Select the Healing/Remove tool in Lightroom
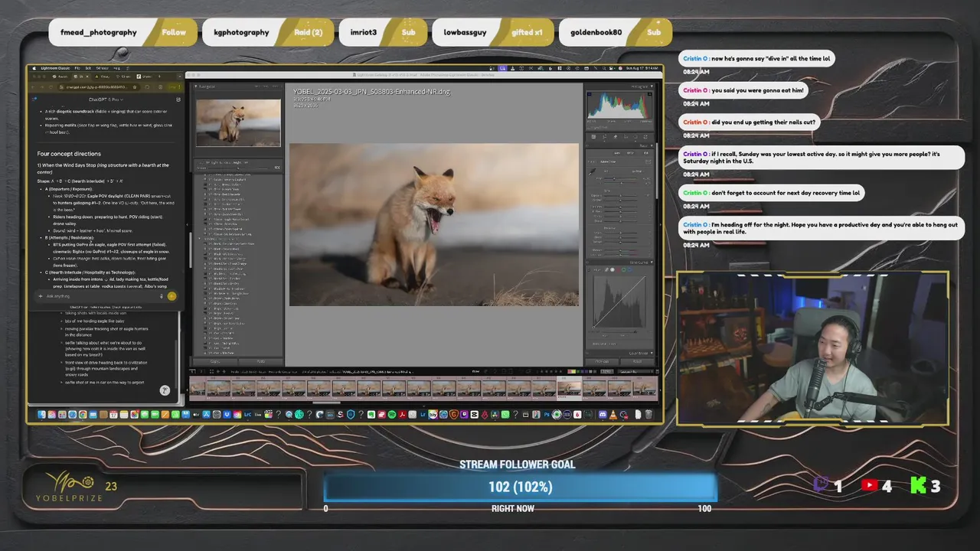Screen dimensions: 980x551 (x=616, y=137)
